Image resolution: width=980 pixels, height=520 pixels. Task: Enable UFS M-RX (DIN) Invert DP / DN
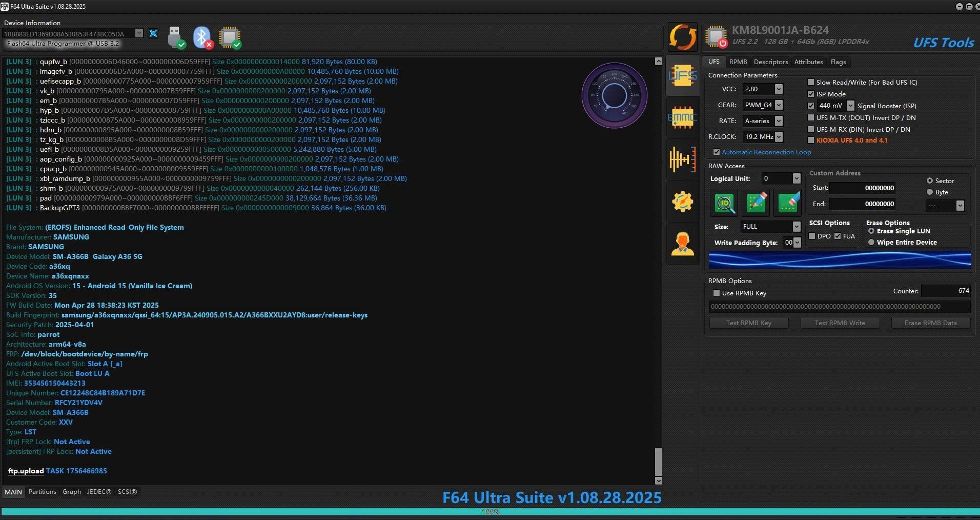(x=811, y=129)
